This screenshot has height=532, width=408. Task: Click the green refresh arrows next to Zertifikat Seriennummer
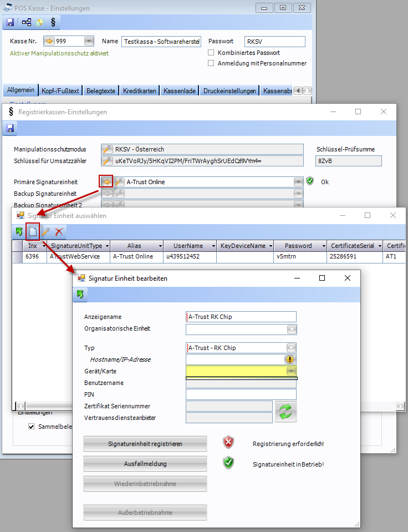286,412
